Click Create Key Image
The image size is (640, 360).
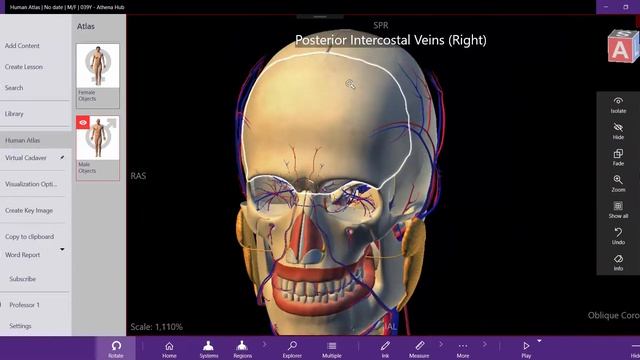[x=29, y=211]
